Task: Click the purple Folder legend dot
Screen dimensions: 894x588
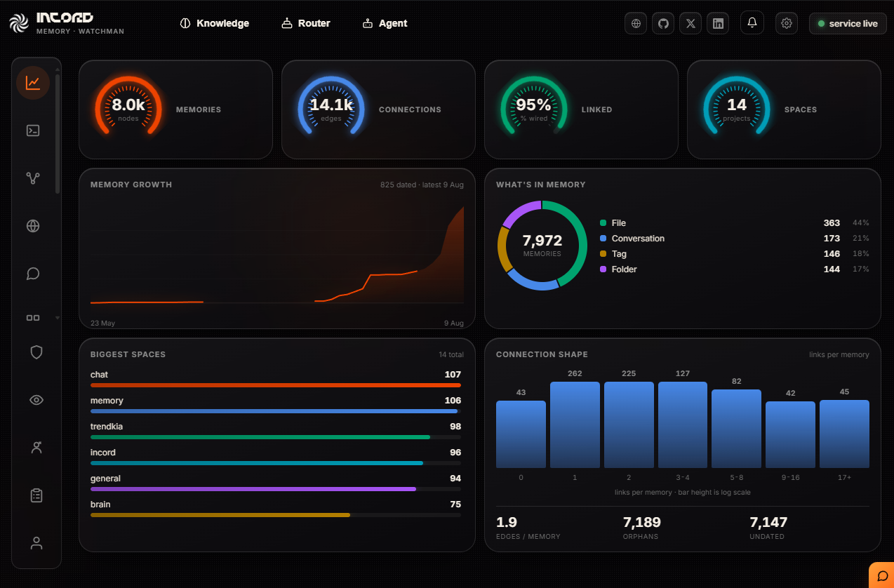Action: pos(603,269)
